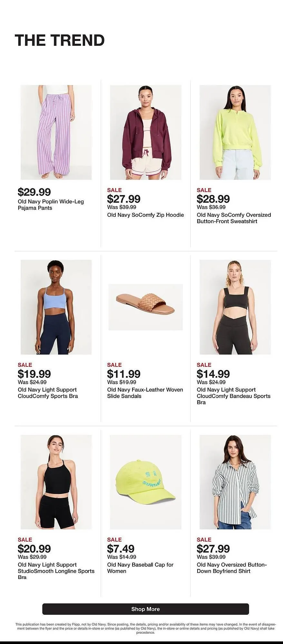Click the Shop More button
This screenshot has height=644, width=283.
pos(146,609)
